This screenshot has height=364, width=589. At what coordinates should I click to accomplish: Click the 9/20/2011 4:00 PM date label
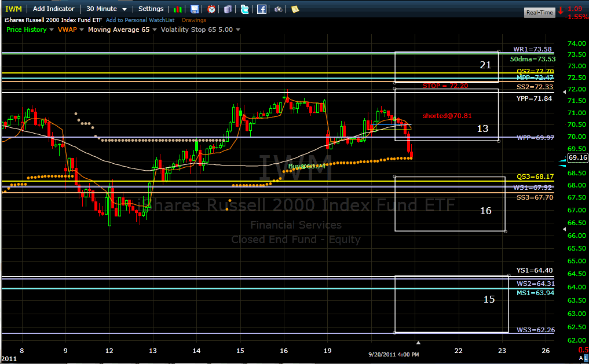(393, 354)
